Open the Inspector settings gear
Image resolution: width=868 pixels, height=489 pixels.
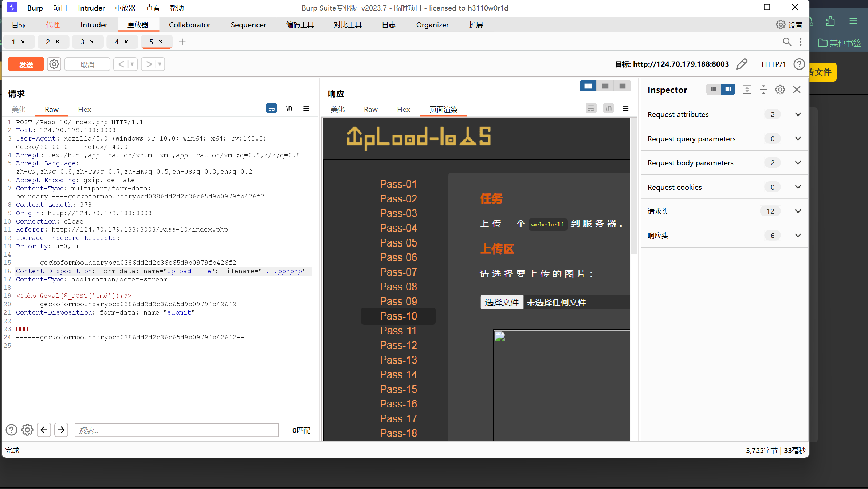coord(780,90)
